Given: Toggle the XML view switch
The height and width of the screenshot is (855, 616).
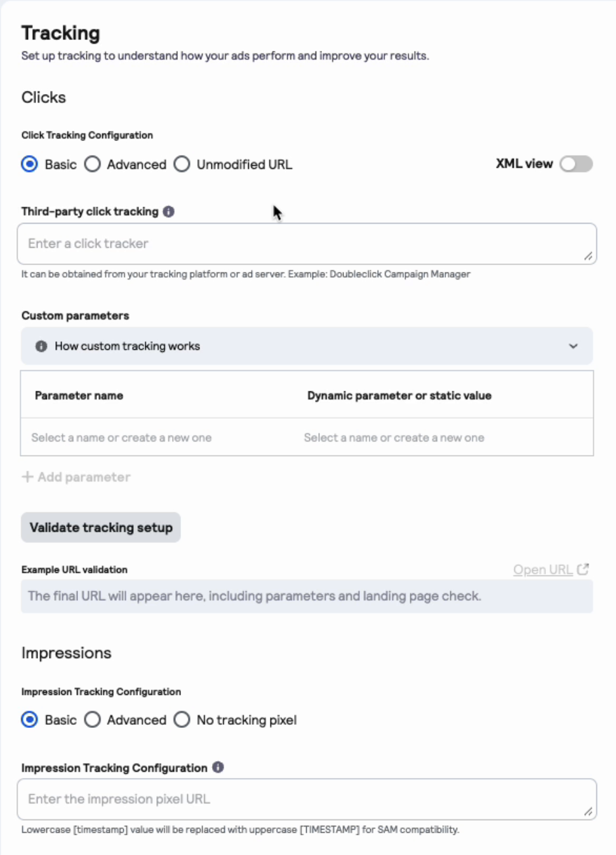Looking at the screenshot, I should click(x=576, y=164).
